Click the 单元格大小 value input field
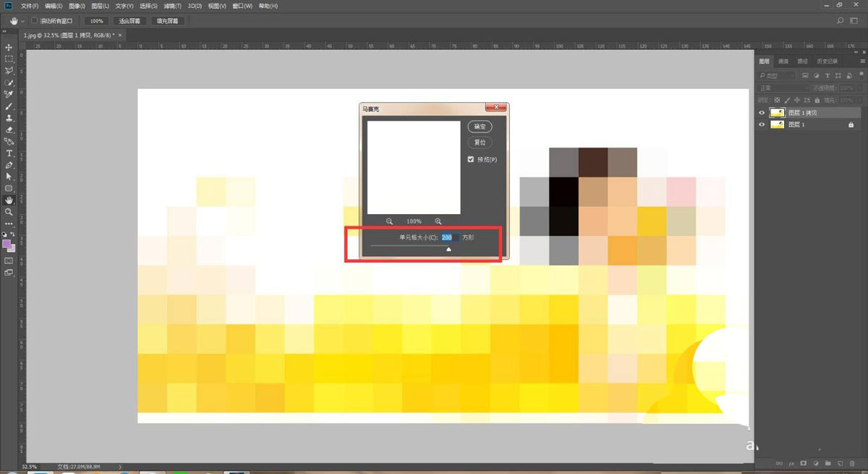This screenshot has width=868, height=474. (447, 237)
